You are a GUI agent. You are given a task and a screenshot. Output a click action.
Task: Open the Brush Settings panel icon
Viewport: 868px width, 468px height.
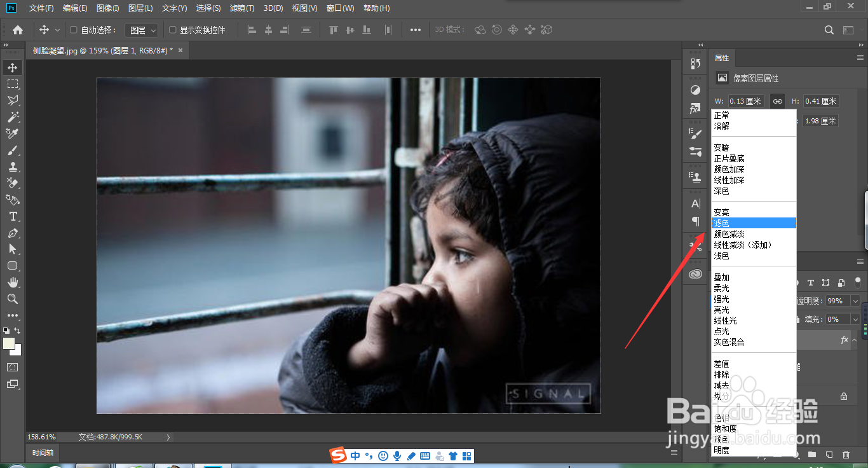(695, 134)
